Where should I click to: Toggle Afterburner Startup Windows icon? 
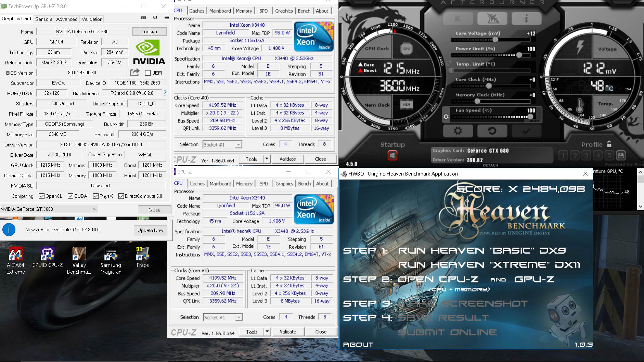tap(392, 156)
